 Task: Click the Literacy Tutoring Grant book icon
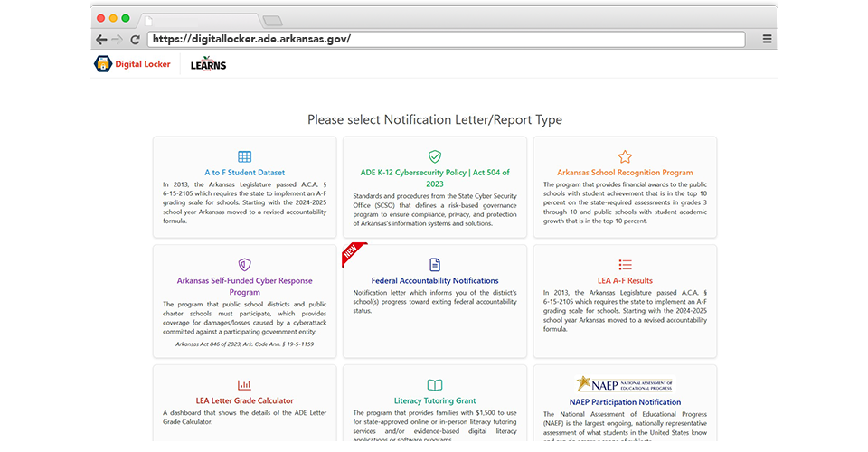(435, 385)
